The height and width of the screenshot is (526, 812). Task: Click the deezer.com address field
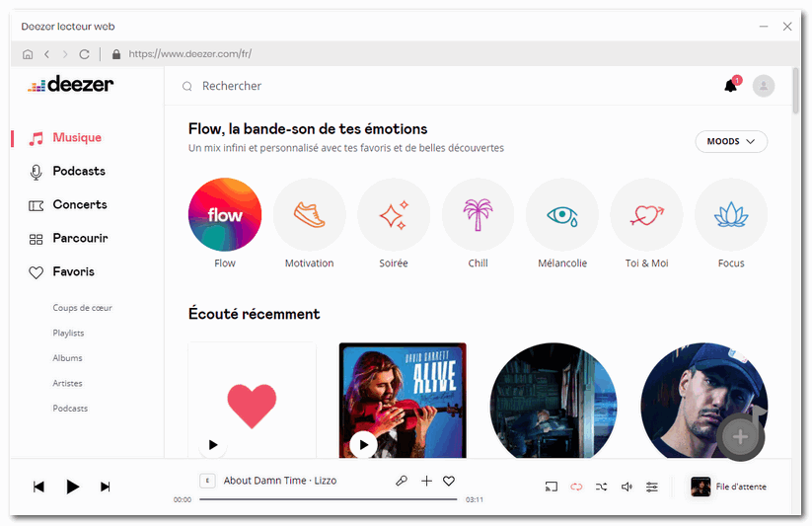(189, 54)
